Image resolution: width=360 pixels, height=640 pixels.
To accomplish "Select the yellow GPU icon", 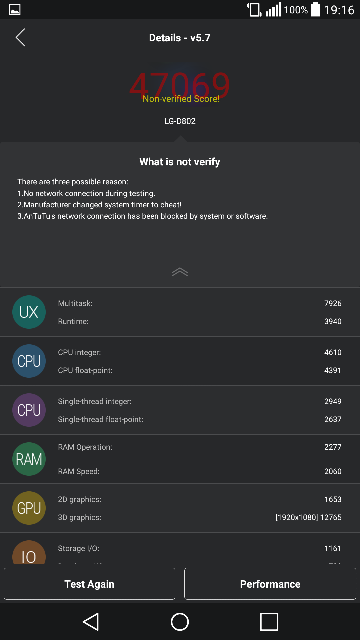I will (29, 508).
